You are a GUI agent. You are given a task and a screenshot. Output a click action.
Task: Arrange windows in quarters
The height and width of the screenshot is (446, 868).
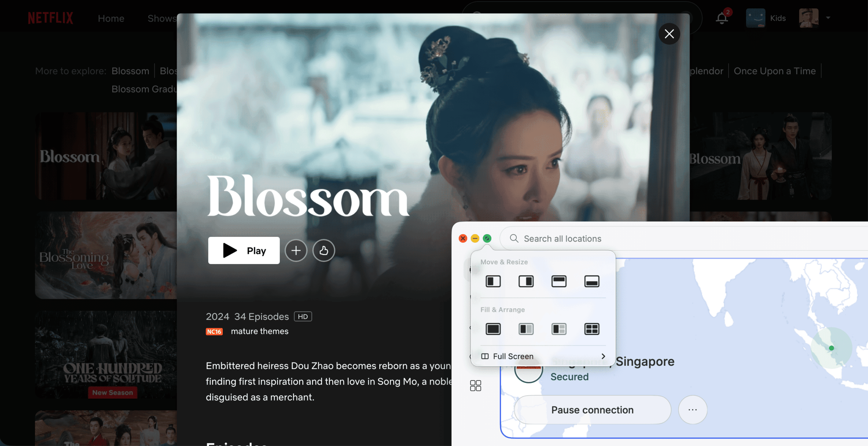coord(592,329)
